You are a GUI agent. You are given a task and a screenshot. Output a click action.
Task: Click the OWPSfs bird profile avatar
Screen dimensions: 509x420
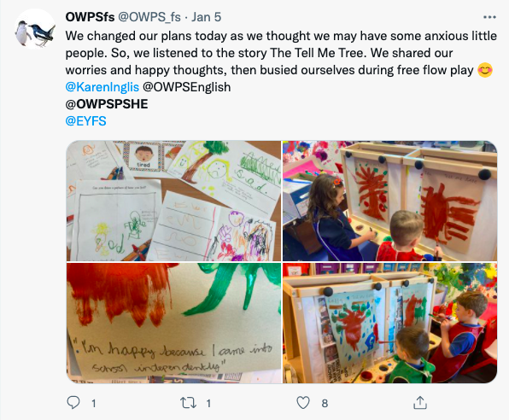tap(35, 29)
